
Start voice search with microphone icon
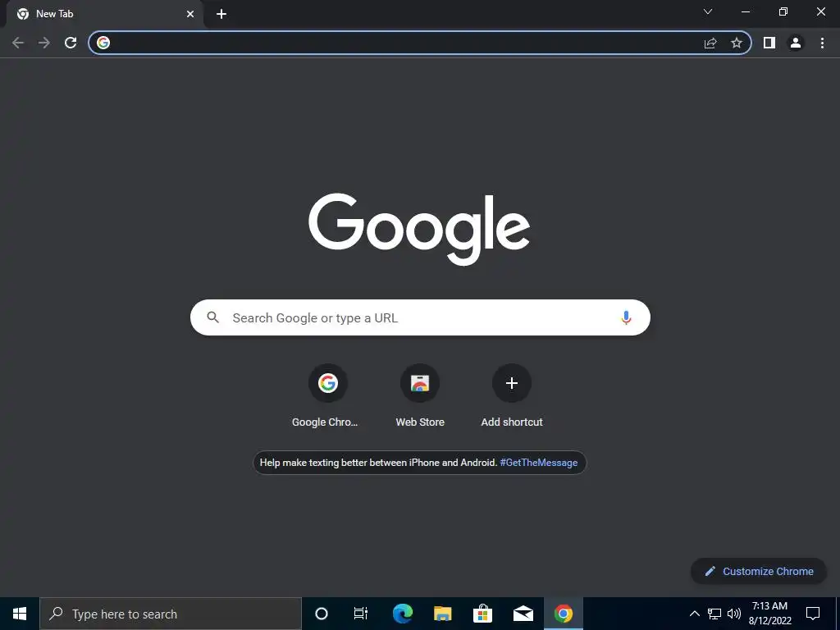coord(626,317)
